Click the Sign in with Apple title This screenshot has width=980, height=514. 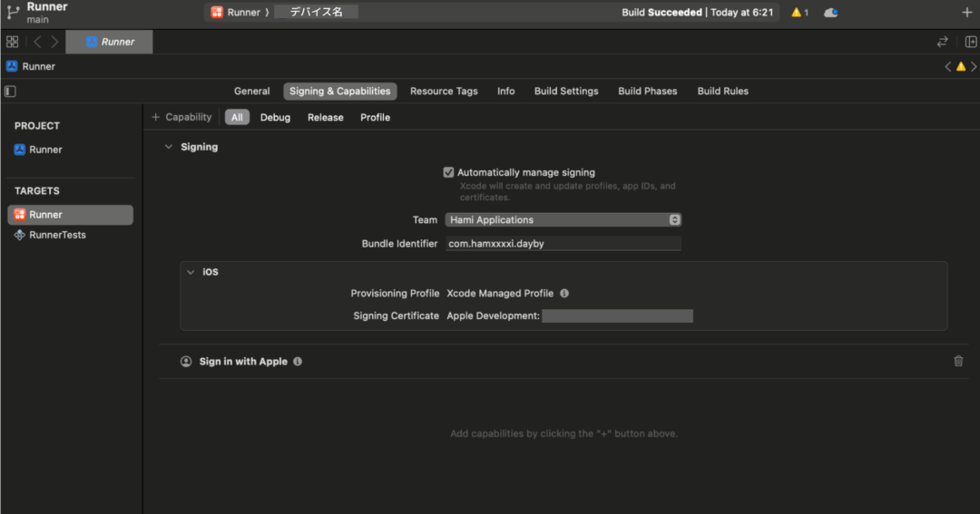pos(243,362)
